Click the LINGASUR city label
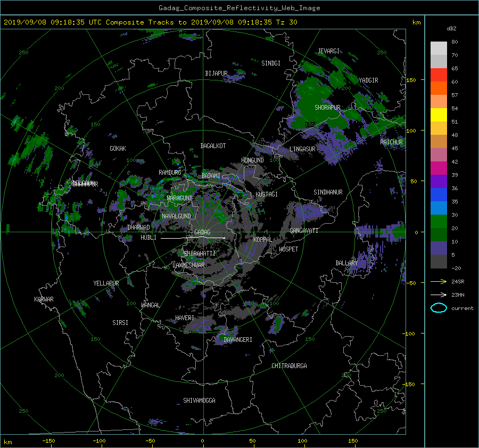479x448 pixels. (x=302, y=149)
